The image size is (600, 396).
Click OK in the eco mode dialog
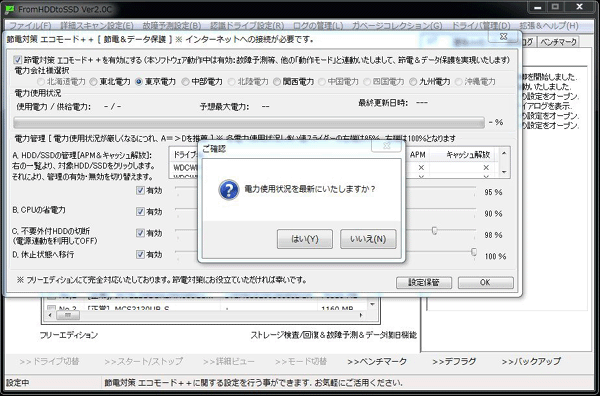click(x=485, y=283)
